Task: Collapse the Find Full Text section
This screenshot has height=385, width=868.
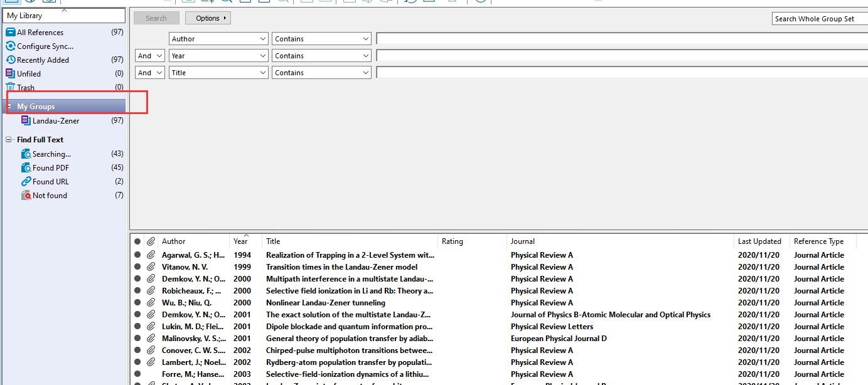Action: coord(9,140)
